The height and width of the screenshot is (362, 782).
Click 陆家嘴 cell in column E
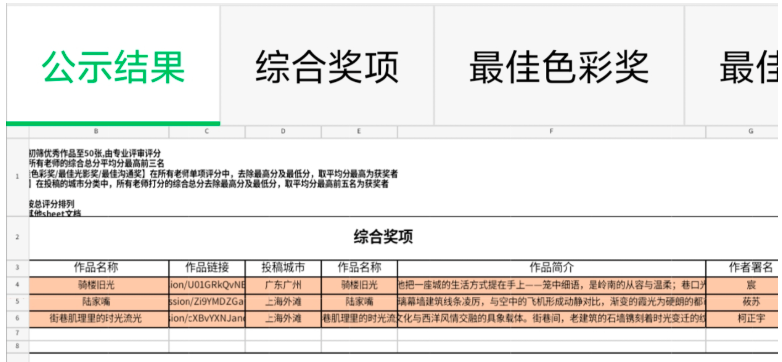[359, 302]
